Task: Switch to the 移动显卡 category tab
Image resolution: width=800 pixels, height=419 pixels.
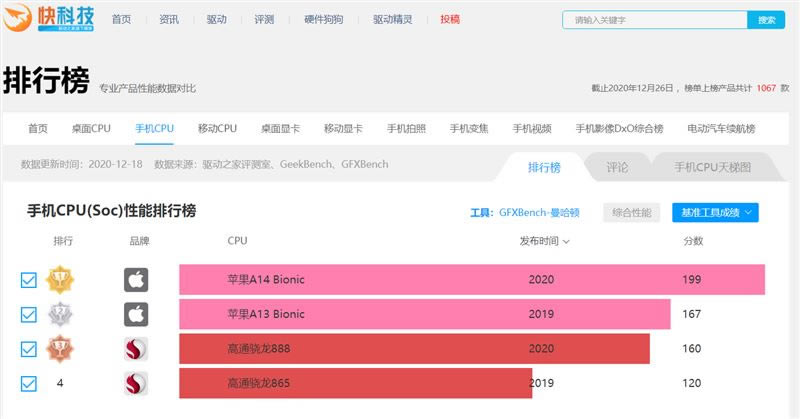Action: [x=343, y=129]
